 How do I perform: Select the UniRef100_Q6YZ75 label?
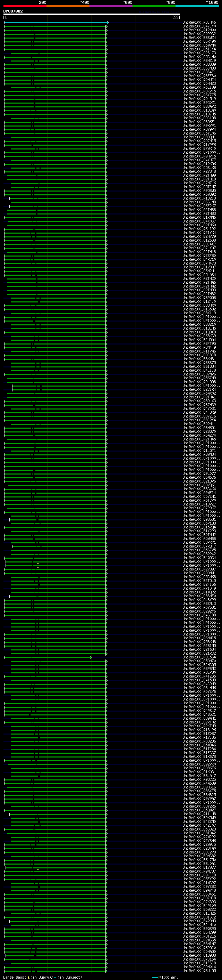(199, 95)
